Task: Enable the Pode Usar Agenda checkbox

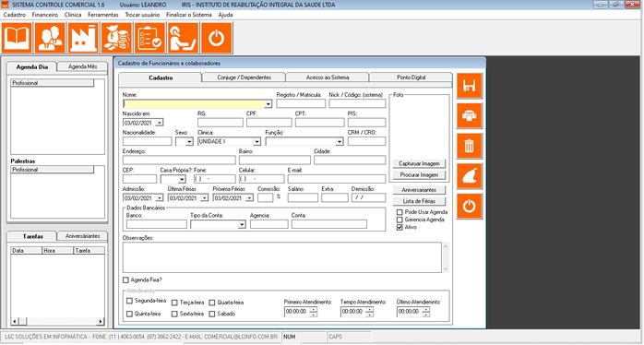Action: [x=400, y=212]
